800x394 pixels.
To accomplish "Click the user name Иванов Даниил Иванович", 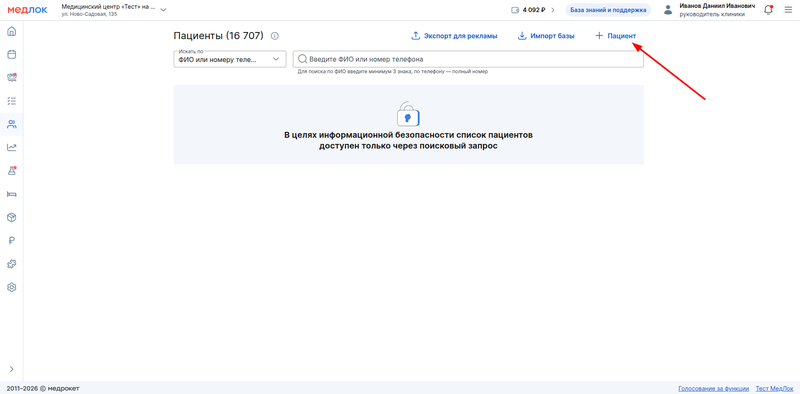I will 717,6.
